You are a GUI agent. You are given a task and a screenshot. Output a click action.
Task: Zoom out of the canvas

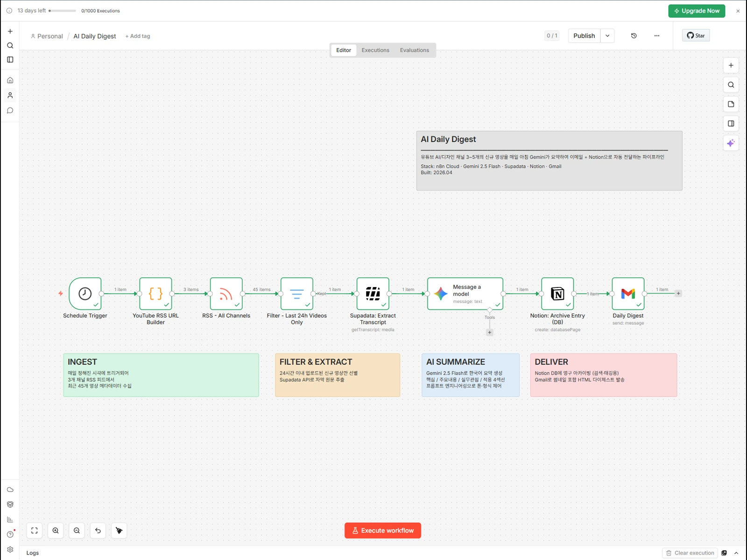point(77,531)
